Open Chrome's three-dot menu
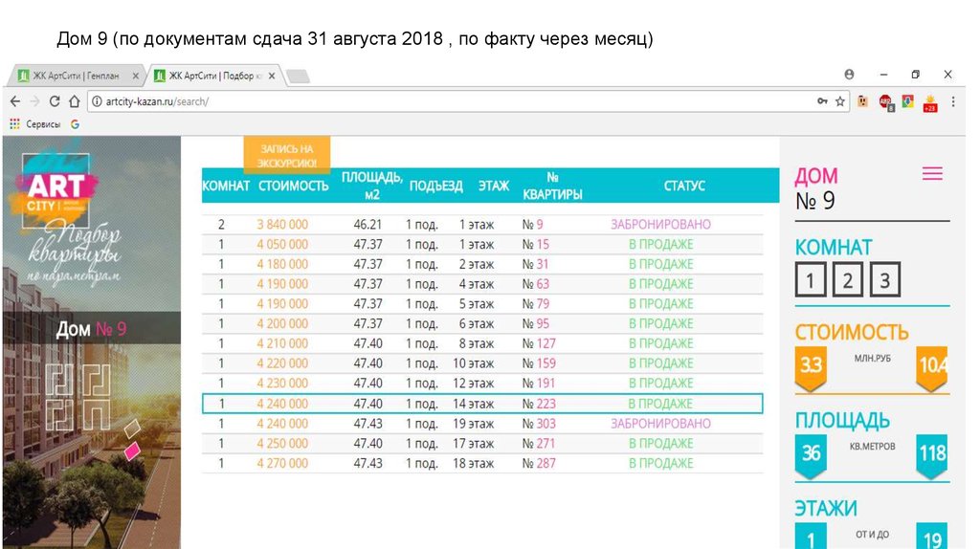The image size is (980, 549). click(954, 101)
